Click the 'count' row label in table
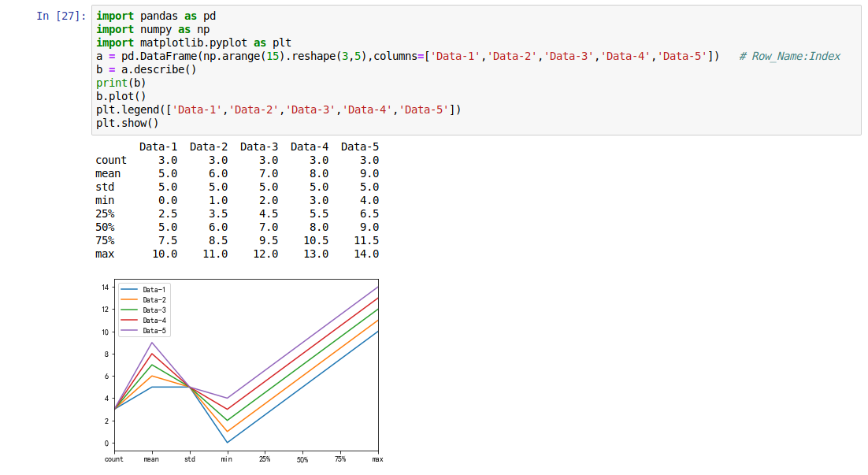 pyautogui.click(x=111, y=160)
